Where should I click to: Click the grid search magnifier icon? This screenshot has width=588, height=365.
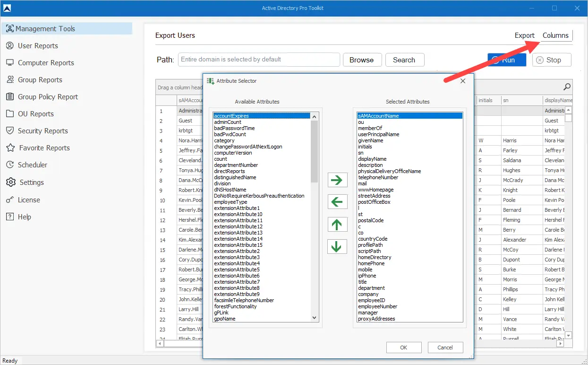[x=567, y=87]
